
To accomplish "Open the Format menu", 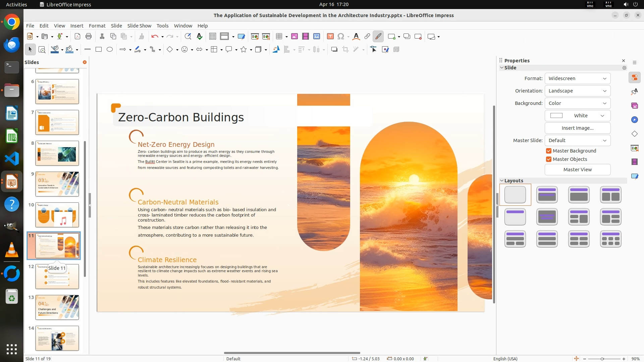I will pos(97,26).
